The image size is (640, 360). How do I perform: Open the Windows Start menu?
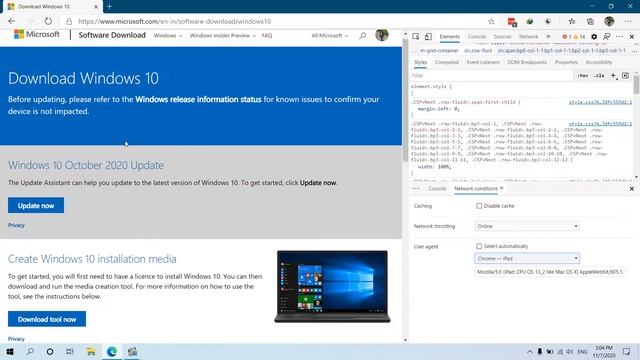pyautogui.click(x=10, y=351)
